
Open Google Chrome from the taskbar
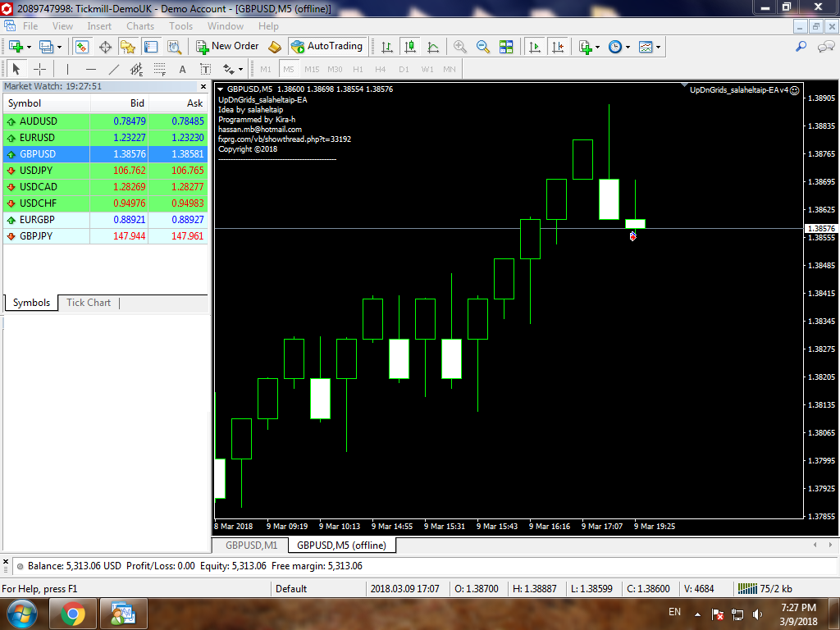pos(72,614)
